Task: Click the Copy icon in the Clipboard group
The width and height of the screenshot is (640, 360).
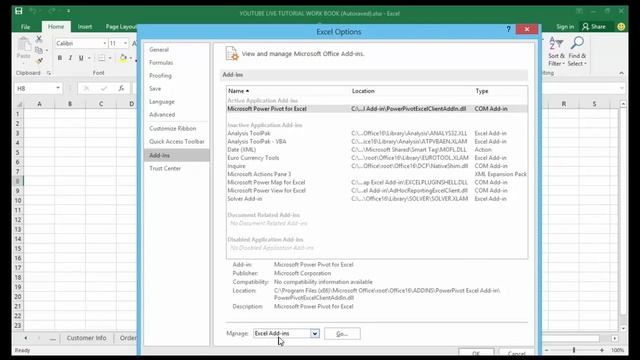Action: pos(39,50)
